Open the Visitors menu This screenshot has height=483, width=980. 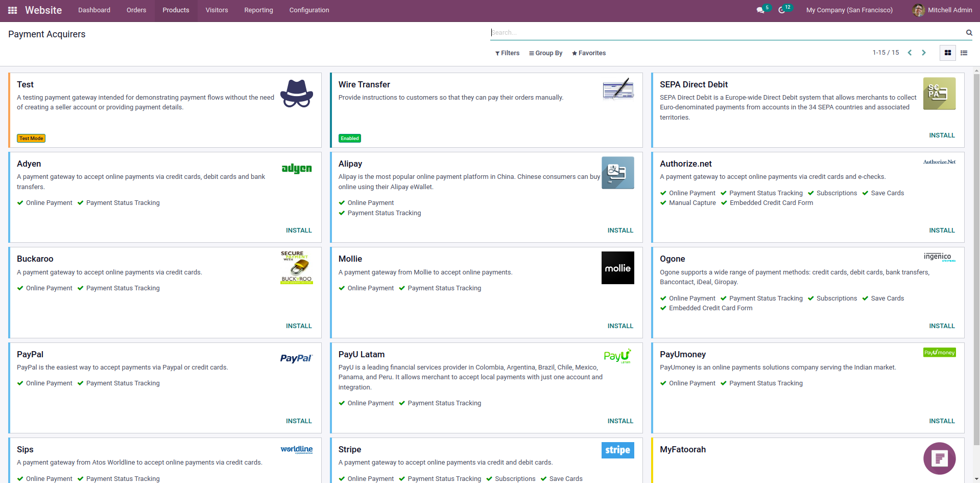point(217,10)
